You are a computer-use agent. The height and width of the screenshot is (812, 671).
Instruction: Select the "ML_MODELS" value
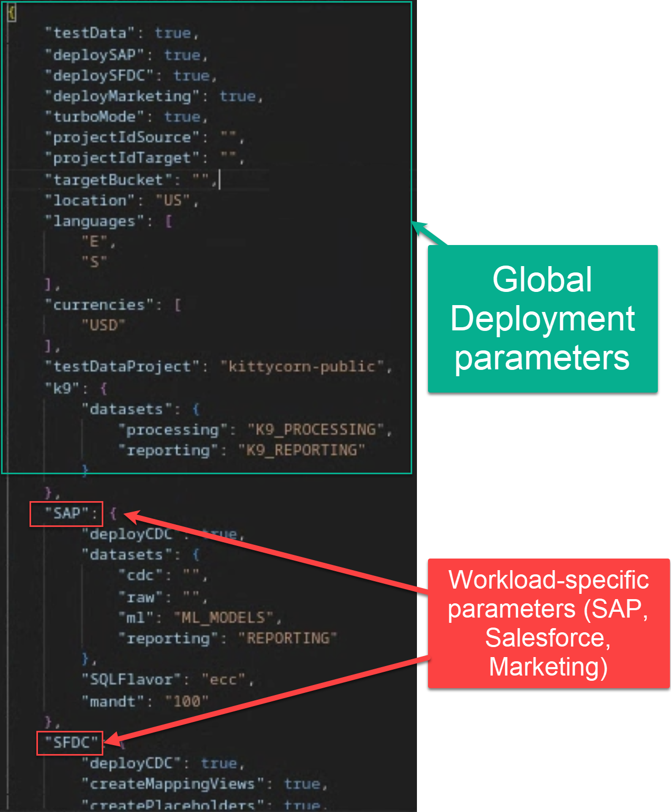click(x=223, y=618)
